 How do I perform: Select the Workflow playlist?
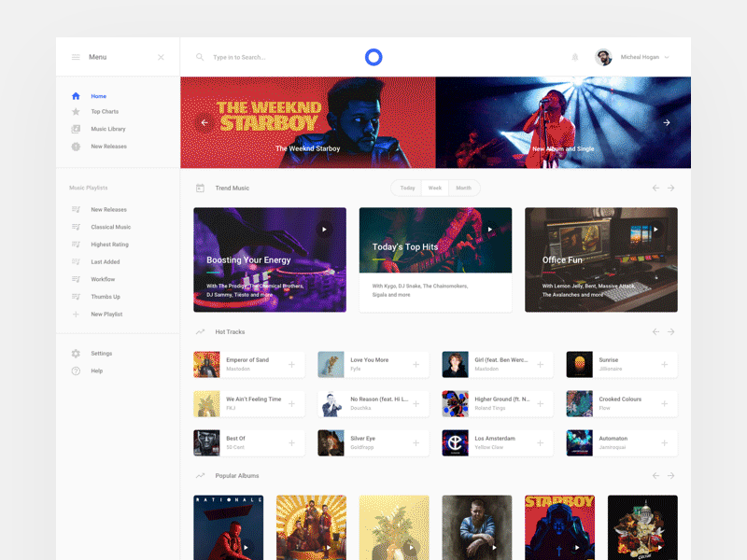(103, 279)
